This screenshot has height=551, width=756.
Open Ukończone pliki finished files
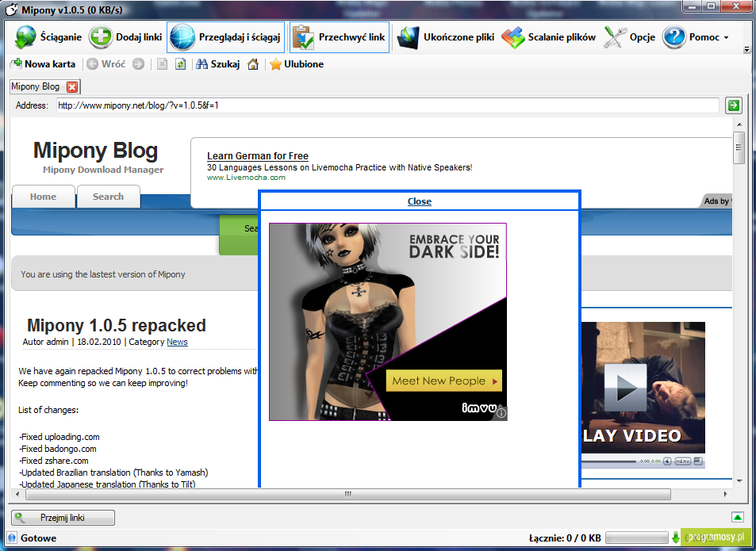click(446, 37)
